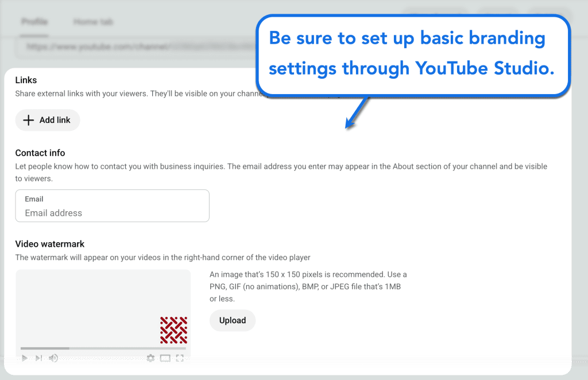Click the Video watermark heading
Viewport: 588px width, 380px height.
pos(50,244)
